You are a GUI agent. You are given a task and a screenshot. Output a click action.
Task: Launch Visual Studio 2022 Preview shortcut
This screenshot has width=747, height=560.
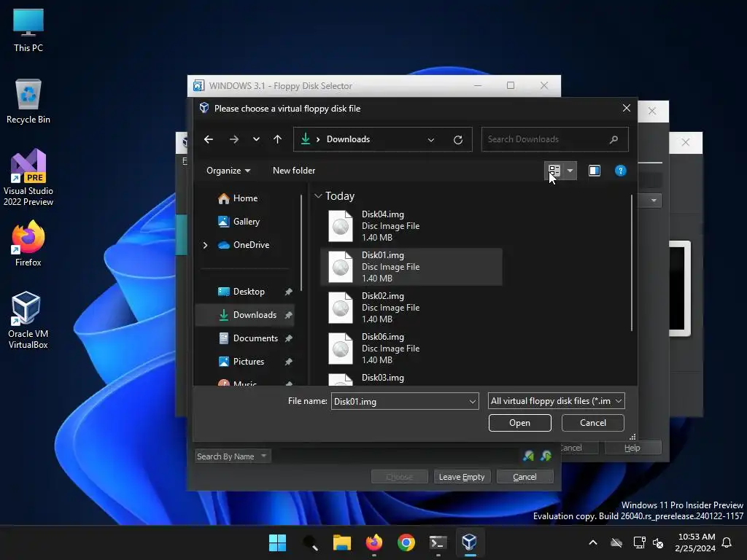[28, 178]
